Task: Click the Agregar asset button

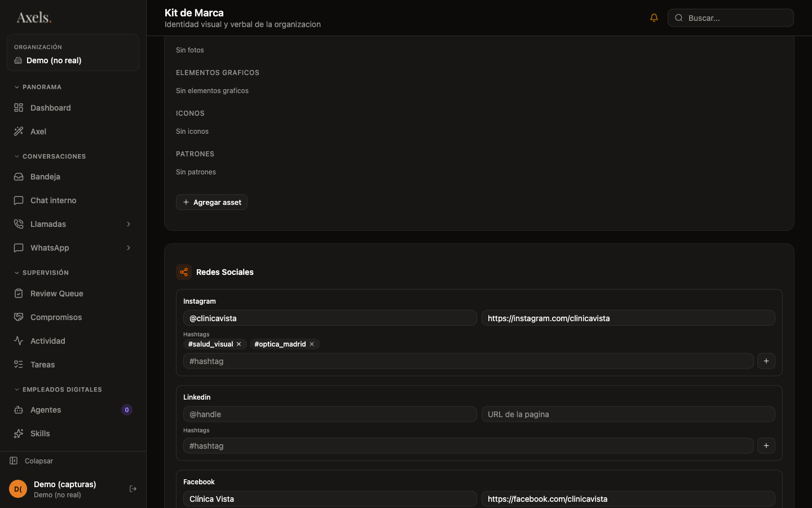Action: coord(211,202)
